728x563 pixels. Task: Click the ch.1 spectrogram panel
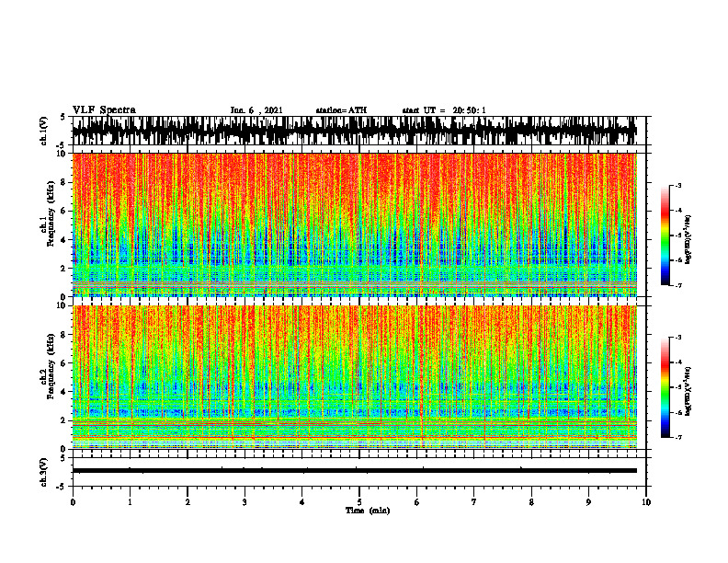click(355, 224)
